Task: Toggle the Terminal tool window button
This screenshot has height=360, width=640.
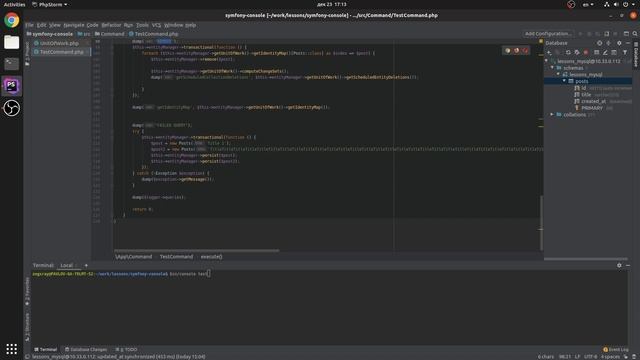Action: [46, 349]
